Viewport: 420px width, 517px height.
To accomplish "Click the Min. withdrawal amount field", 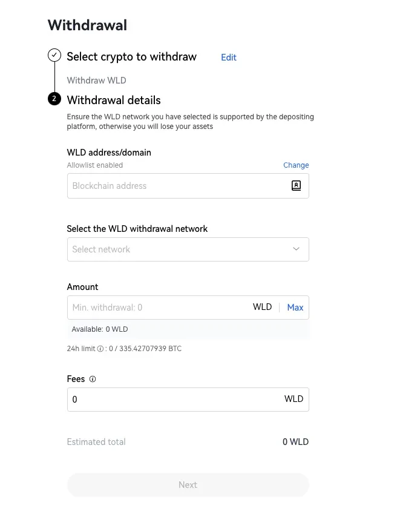I will pyautogui.click(x=157, y=308).
